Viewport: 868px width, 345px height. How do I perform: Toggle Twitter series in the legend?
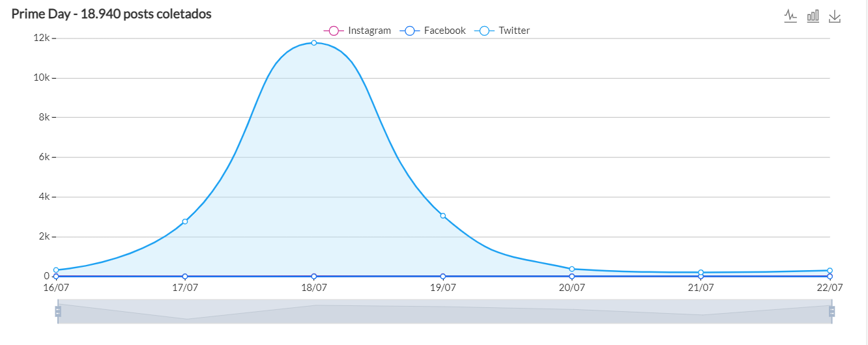[505, 31]
